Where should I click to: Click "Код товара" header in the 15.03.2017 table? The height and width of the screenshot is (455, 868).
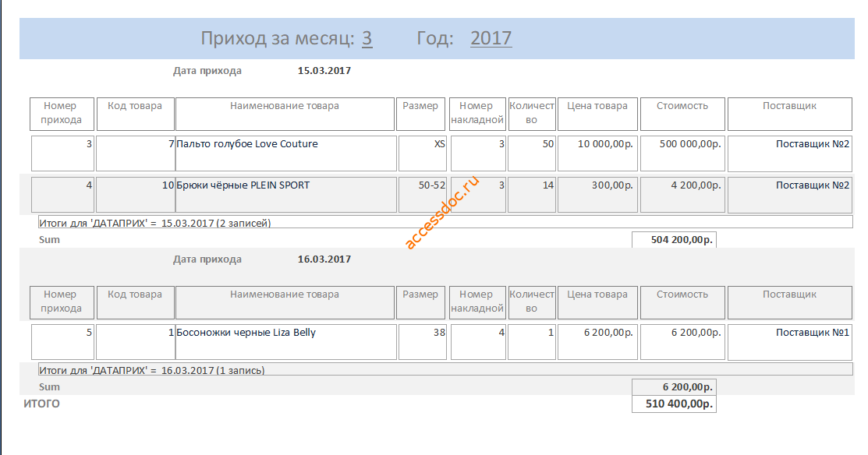click(136, 114)
